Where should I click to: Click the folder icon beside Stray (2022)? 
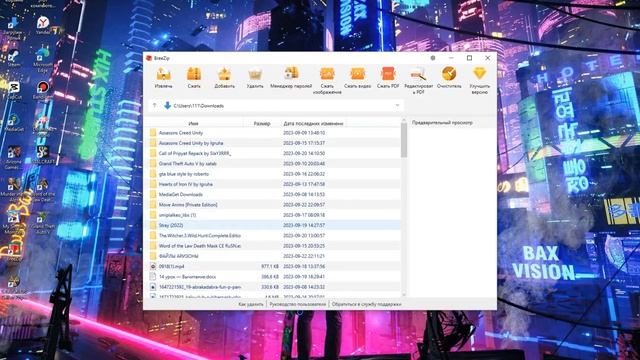(153, 225)
